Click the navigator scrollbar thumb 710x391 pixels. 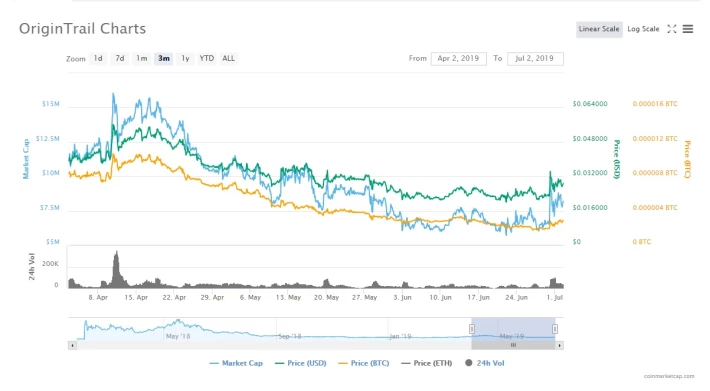click(x=513, y=345)
